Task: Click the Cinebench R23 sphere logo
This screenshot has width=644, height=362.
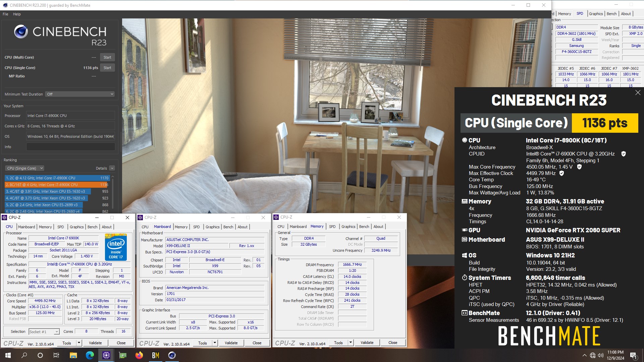Action: click(21, 32)
